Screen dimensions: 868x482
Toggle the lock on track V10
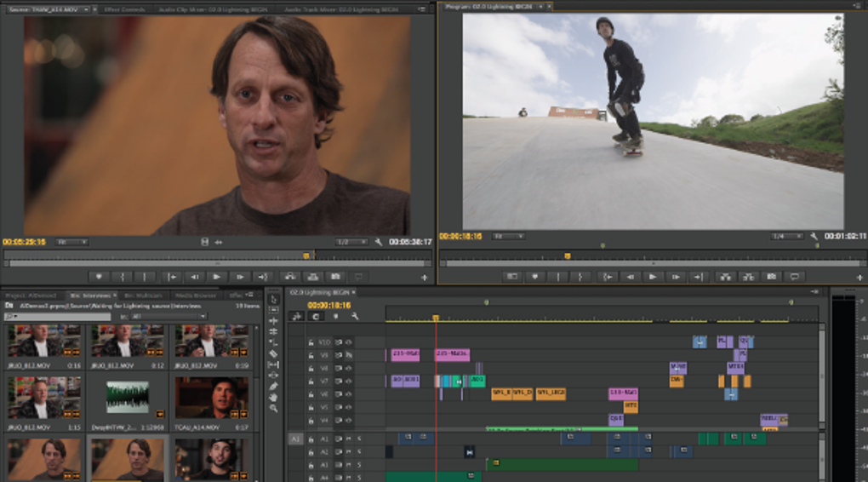pos(311,341)
